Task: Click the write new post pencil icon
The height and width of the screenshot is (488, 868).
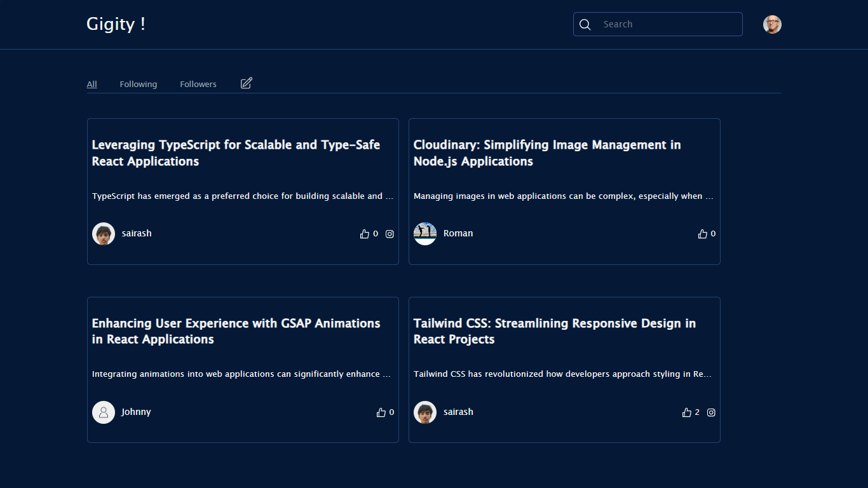Action: [x=247, y=83]
